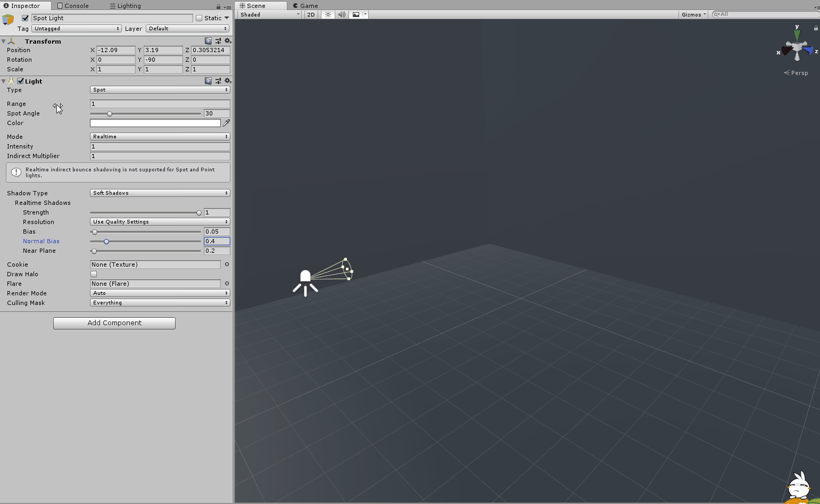This screenshot has height=504, width=820.
Task: Click the Spot Angle slider
Action: point(146,113)
